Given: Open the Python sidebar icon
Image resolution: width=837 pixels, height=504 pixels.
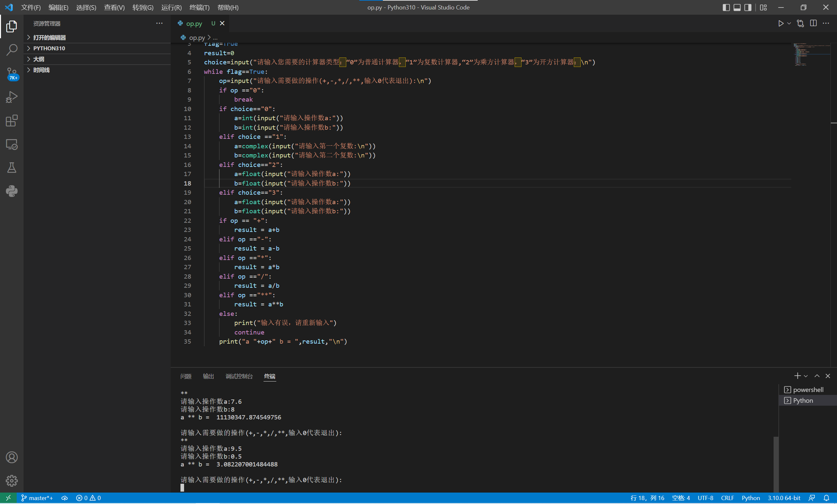Looking at the screenshot, I should pyautogui.click(x=11, y=191).
